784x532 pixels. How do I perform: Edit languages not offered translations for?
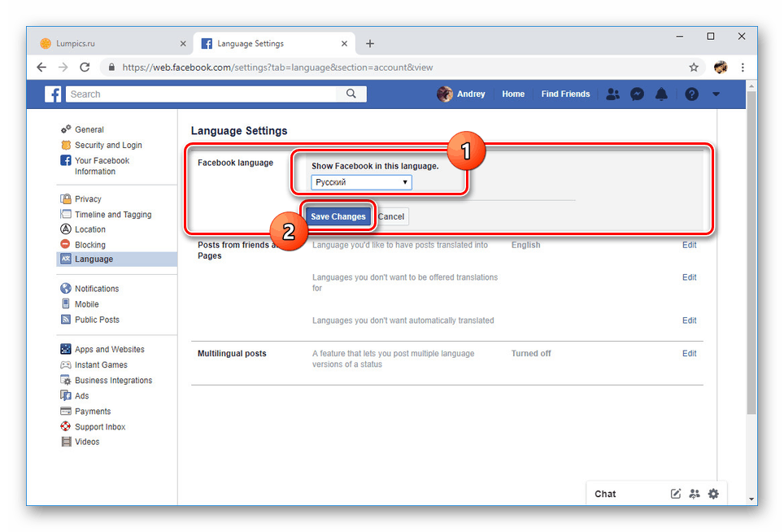(689, 277)
